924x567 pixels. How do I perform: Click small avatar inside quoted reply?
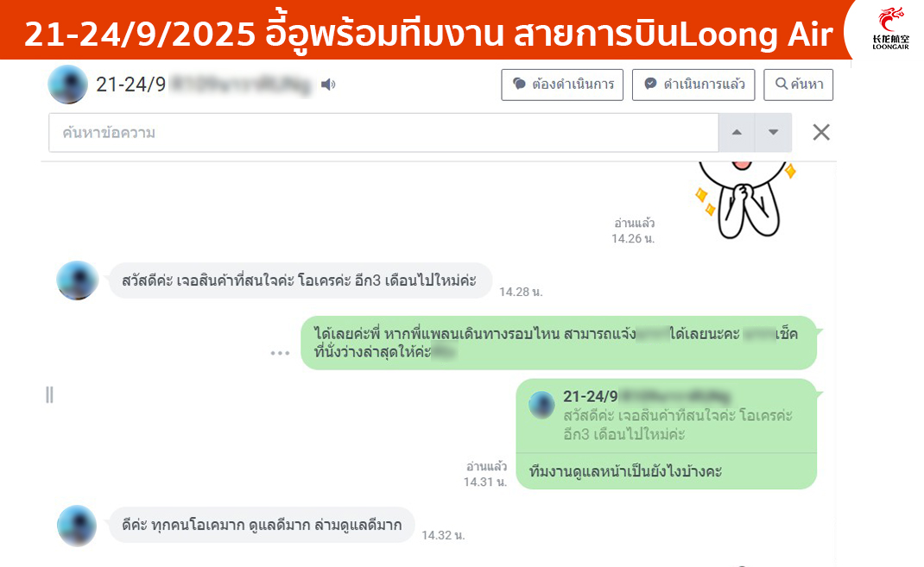[x=541, y=405]
